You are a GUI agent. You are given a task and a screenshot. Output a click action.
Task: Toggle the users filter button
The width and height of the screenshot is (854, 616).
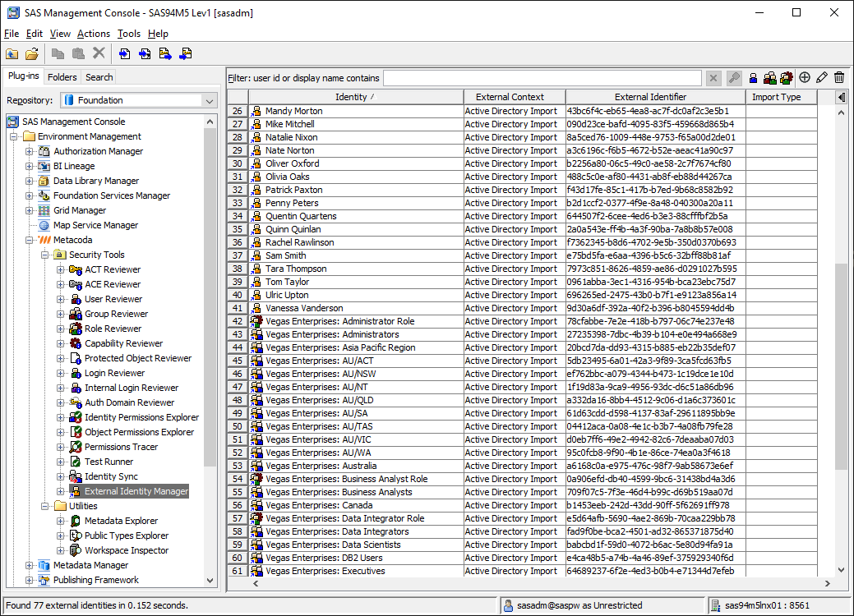click(753, 78)
